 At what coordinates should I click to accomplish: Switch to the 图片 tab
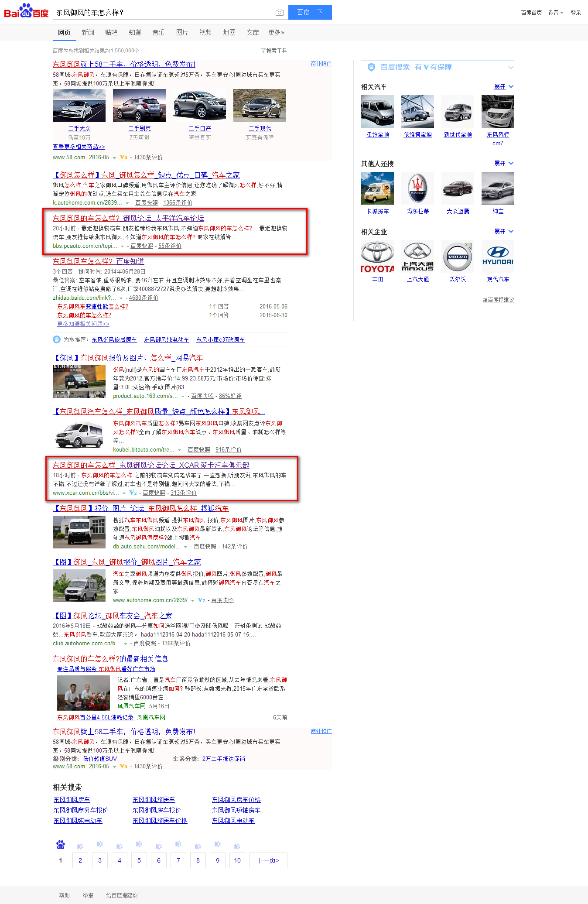click(182, 33)
